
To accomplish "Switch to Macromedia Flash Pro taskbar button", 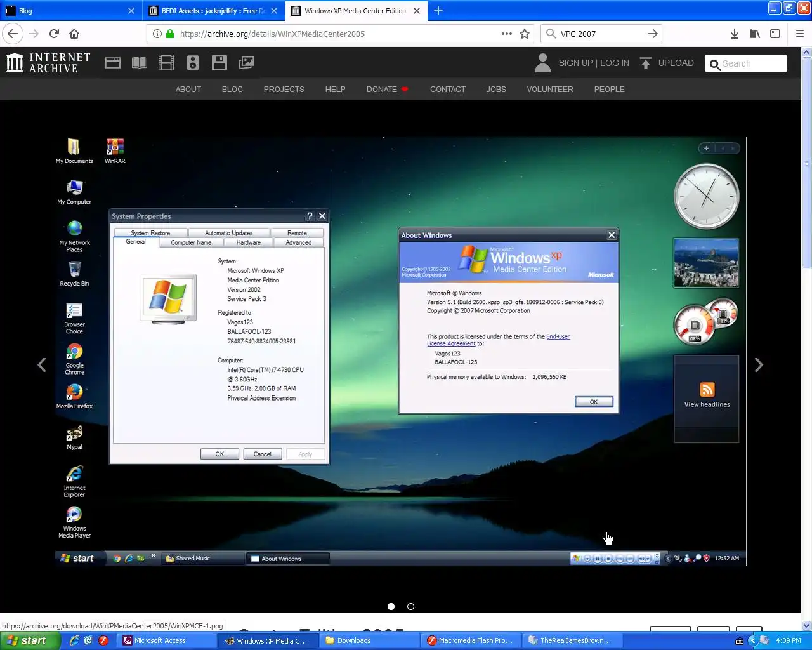I will [x=472, y=640].
